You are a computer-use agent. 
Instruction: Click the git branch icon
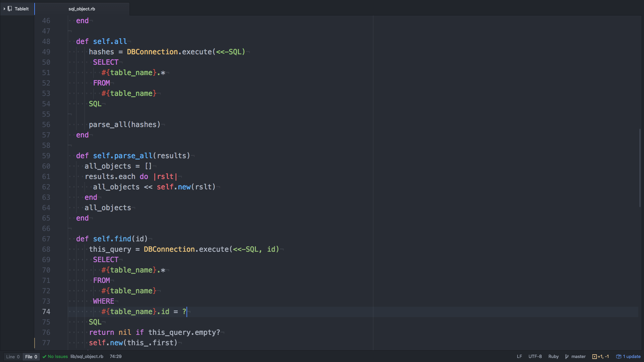(567, 357)
